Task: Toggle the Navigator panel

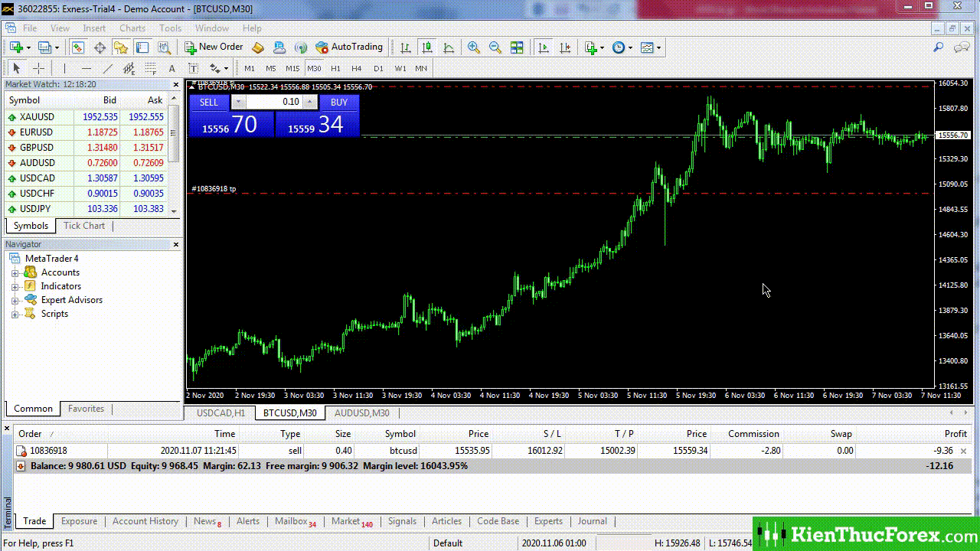Action: click(121, 47)
